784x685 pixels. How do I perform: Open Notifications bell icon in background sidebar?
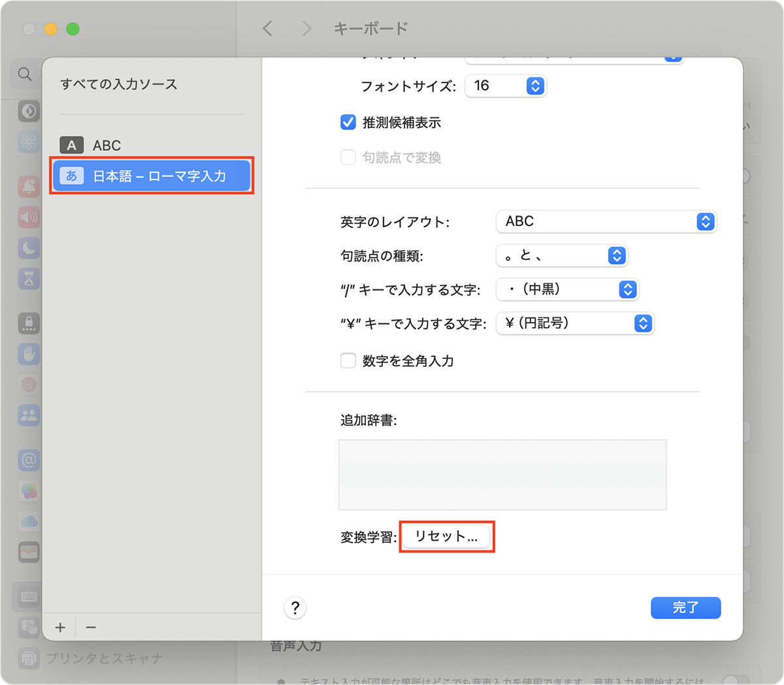pyautogui.click(x=29, y=187)
